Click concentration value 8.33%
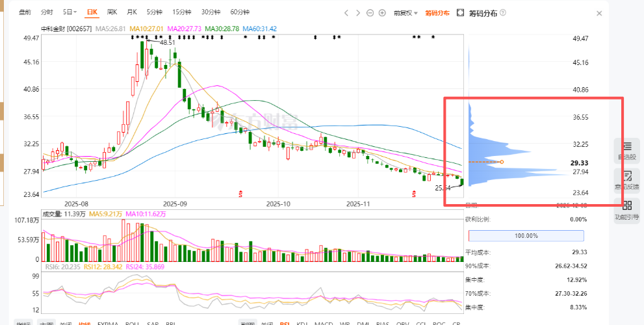 [578, 307]
